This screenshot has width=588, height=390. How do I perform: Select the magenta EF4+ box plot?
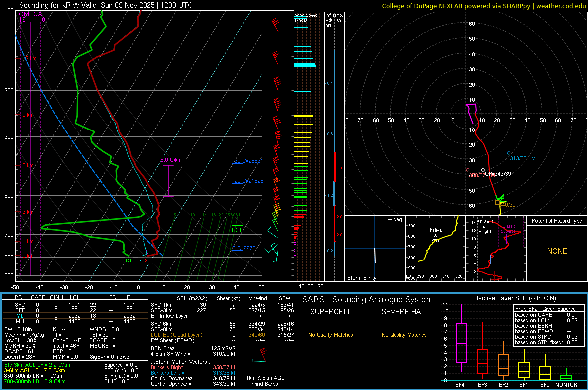click(x=461, y=338)
